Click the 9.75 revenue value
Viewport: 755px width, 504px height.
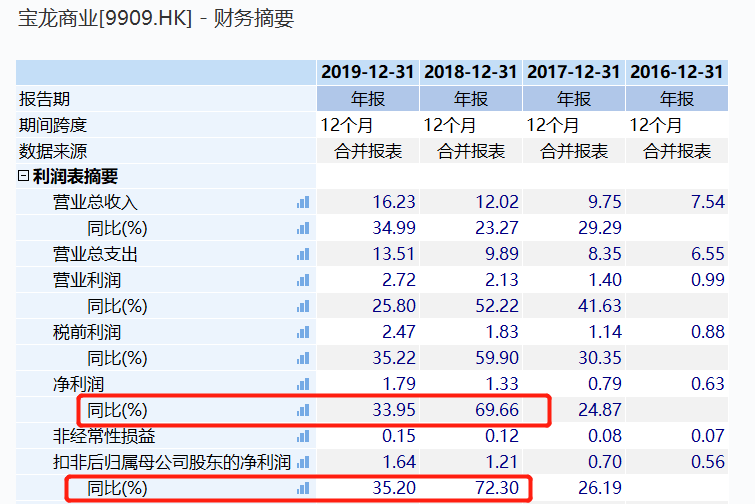(x=605, y=202)
